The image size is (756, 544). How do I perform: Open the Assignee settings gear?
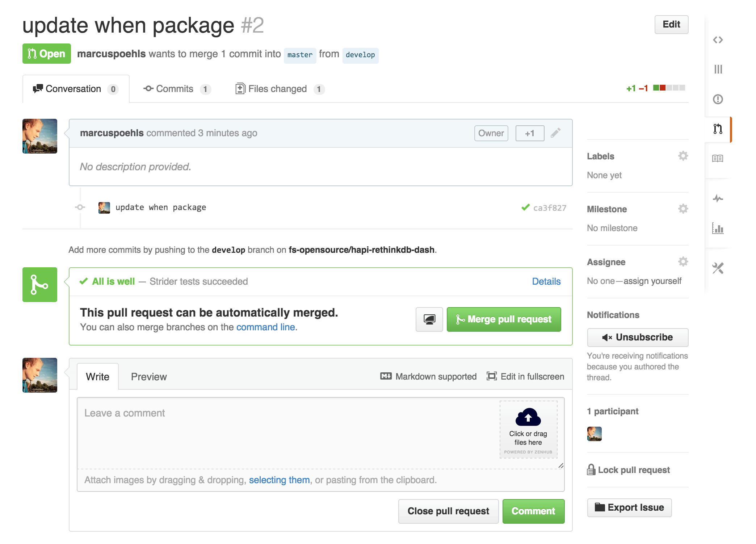click(682, 261)
